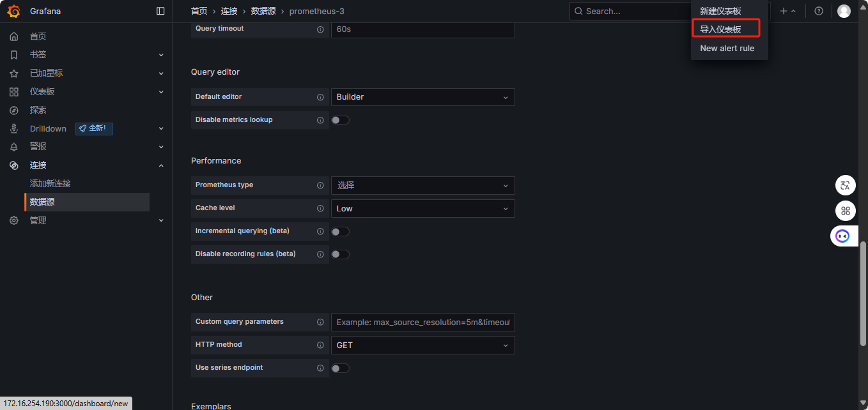The width and height of the screenshot is (868, 410).
Task: Click the Grafana logo icon
Action: pyautogui.click(x=14, y=11)
